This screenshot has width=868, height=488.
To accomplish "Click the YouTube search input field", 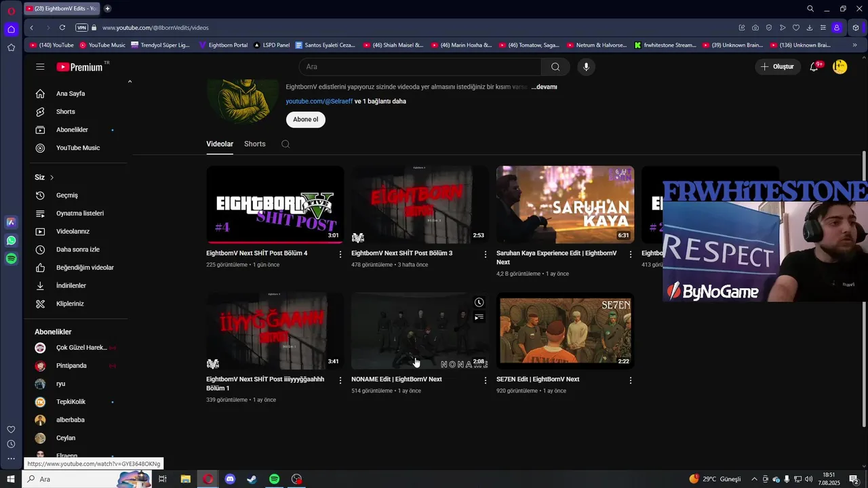I will click(x=420, y=66).
